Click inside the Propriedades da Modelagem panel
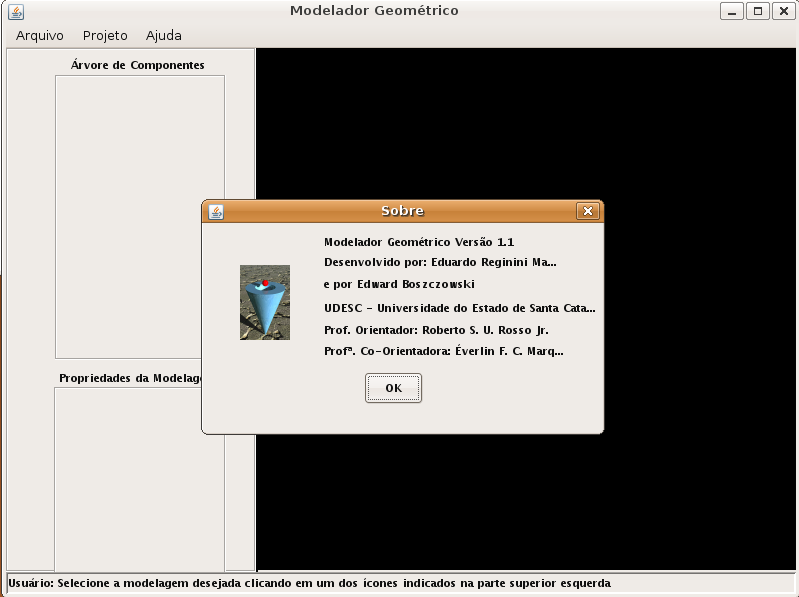 (x=139, y=480)
